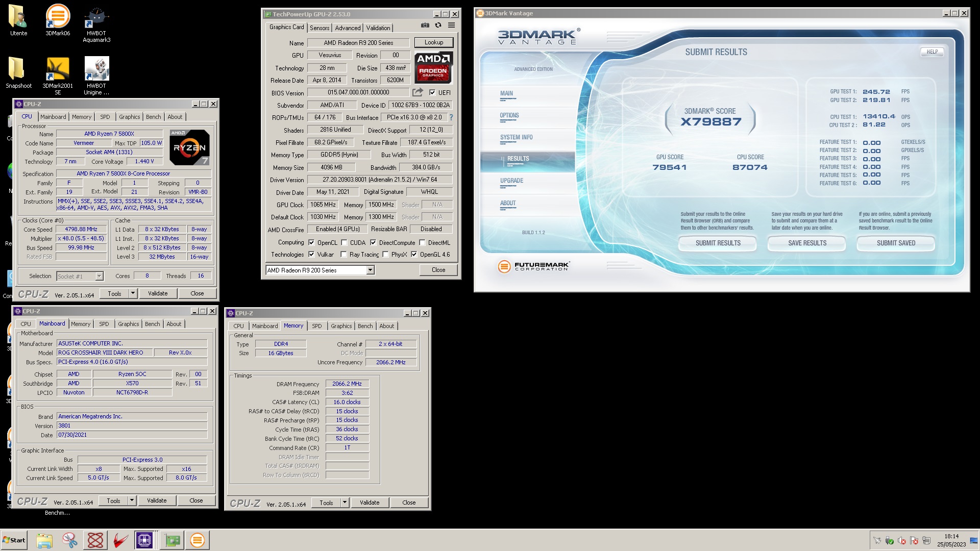Switch to the Advanced tab in GPU-Z
Viewport: 980px width, 551px height.
[x=348, y=28]
